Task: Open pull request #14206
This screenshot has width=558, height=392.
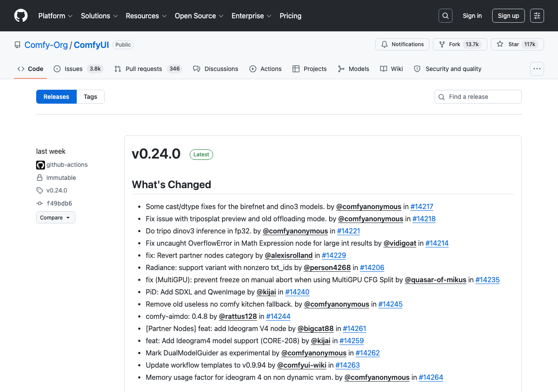Action: tap(372, 267)
